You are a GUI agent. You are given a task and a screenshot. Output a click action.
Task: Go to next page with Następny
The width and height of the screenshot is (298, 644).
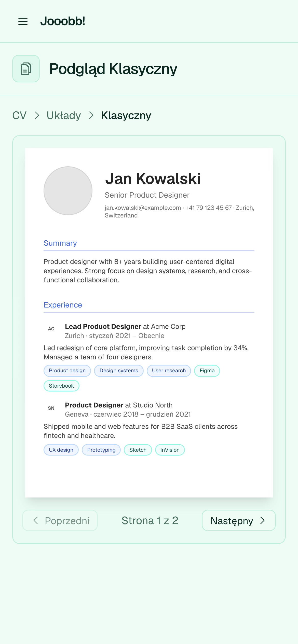[239, 520]
